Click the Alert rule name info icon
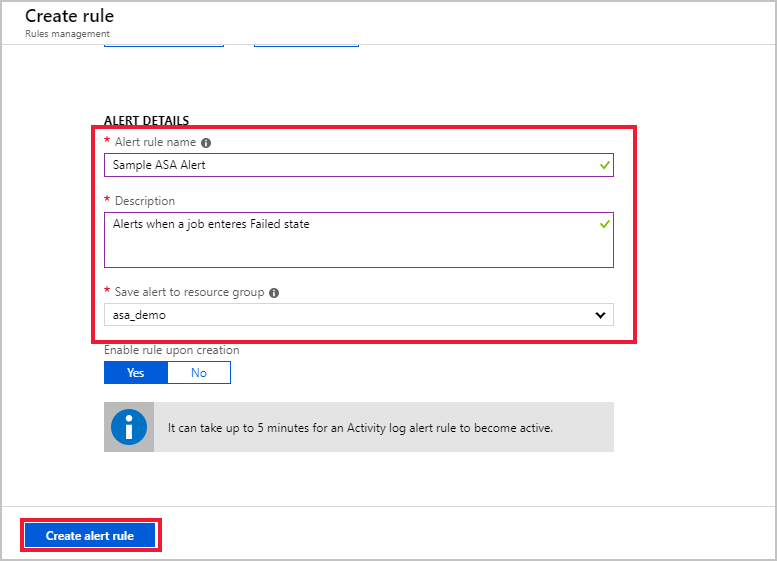Screen dimensions: 777x561 (206, 143)
